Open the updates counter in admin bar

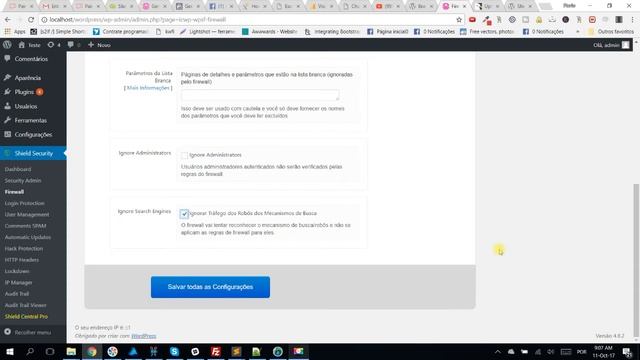tap(54, 45)
